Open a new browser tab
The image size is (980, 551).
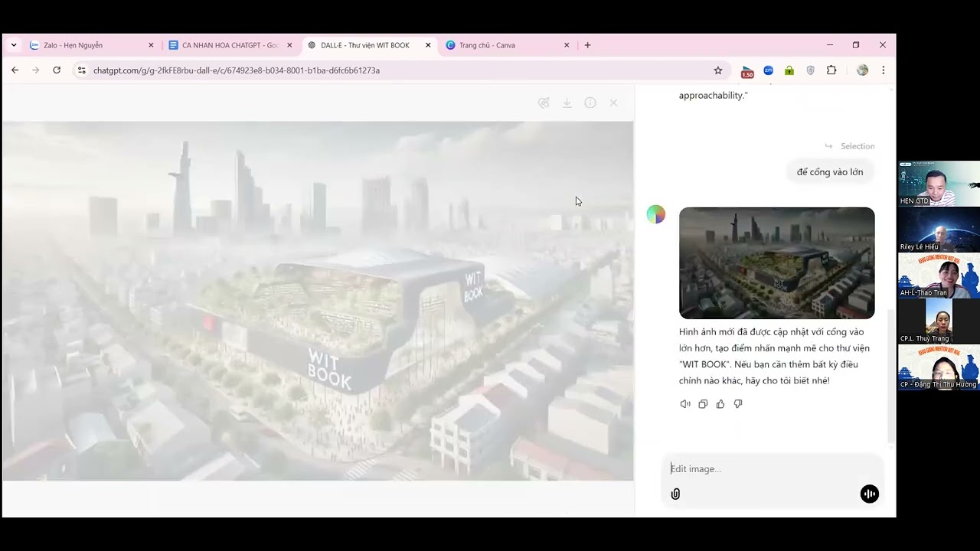pyautogui.click(x=587, y=45)
